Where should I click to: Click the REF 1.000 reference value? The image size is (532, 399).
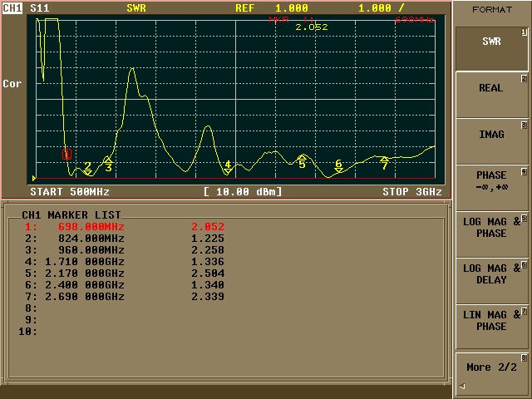[x=272, y=7]
